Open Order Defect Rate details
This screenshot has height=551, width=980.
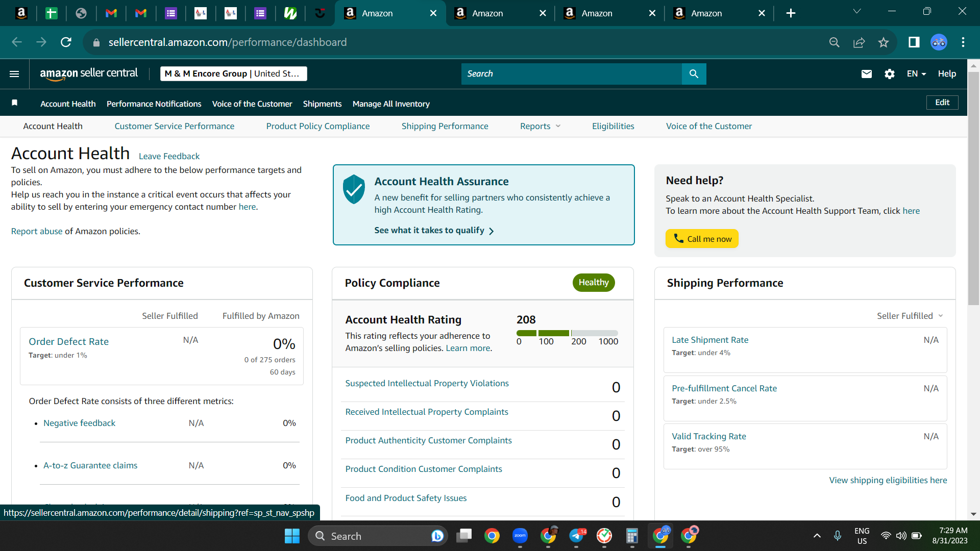(x=68, y=341)
